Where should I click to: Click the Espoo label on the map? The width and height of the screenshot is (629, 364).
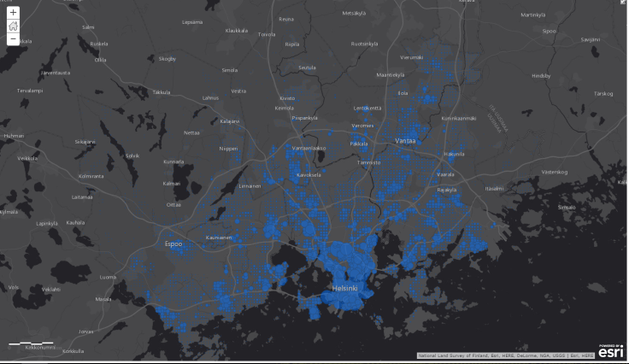pos(173,244)
